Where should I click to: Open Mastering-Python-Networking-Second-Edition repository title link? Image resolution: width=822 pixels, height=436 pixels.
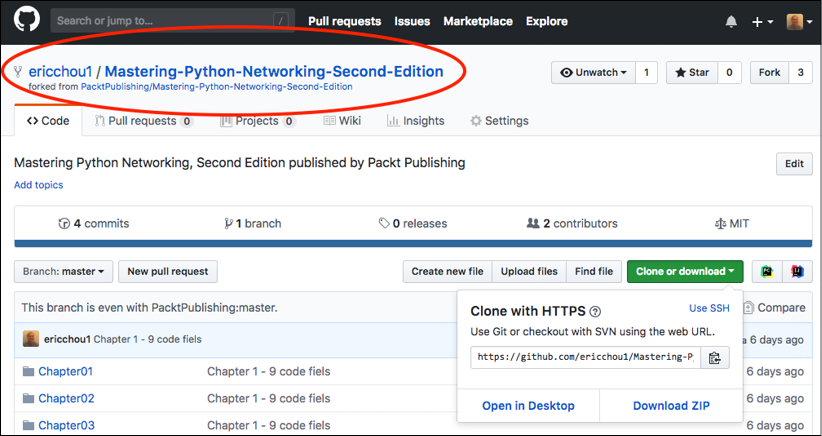[x=274, y=71]
